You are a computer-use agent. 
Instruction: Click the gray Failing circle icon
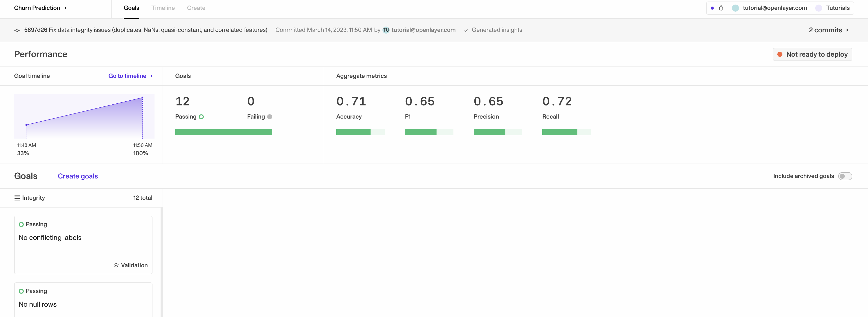coord(270,117)
